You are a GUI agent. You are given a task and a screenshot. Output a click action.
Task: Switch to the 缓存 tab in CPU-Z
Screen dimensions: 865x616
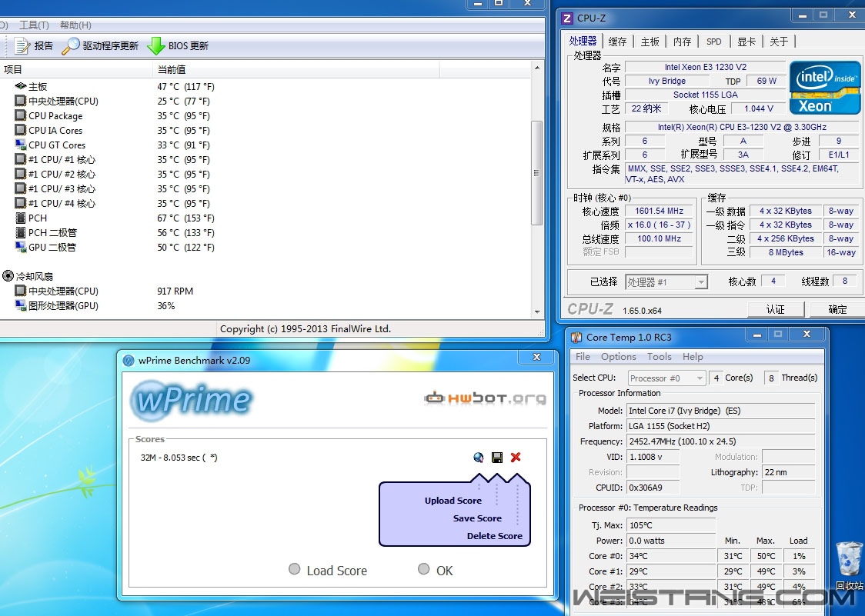click(x=617, y=42)
